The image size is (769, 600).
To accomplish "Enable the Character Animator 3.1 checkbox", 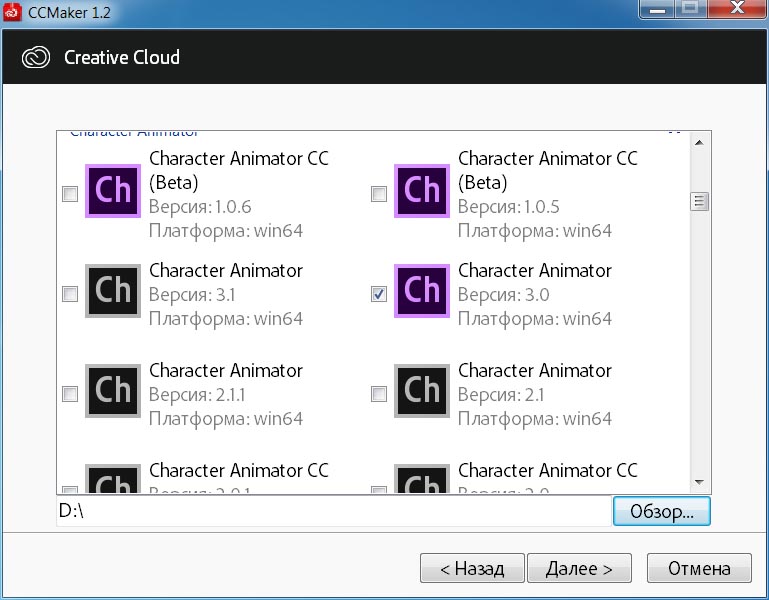I will click(70, 294).
